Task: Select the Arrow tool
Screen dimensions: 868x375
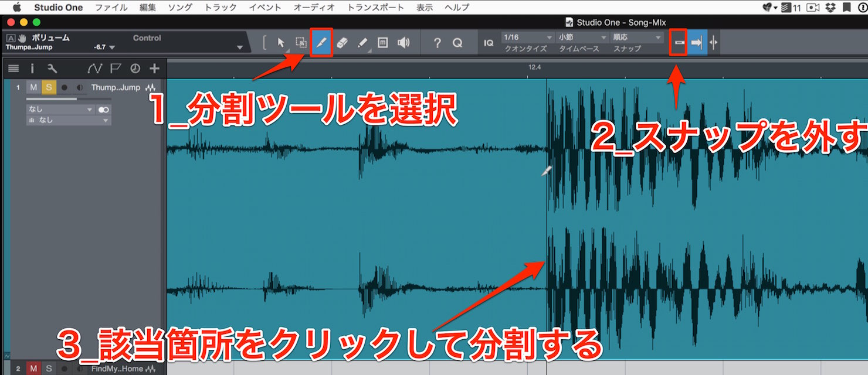Action: [x=280, y=43]
